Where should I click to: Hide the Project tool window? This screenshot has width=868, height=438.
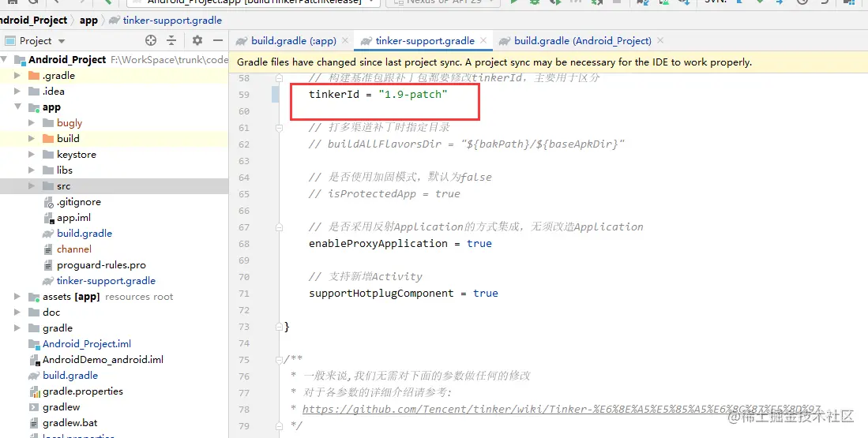[x=218, y=40]
